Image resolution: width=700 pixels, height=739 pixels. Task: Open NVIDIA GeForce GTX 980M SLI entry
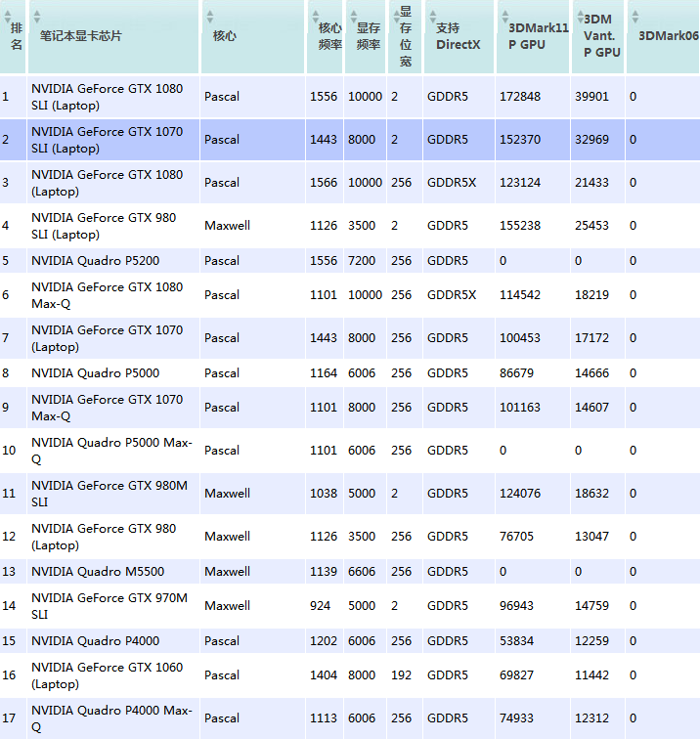coord(109,494)
